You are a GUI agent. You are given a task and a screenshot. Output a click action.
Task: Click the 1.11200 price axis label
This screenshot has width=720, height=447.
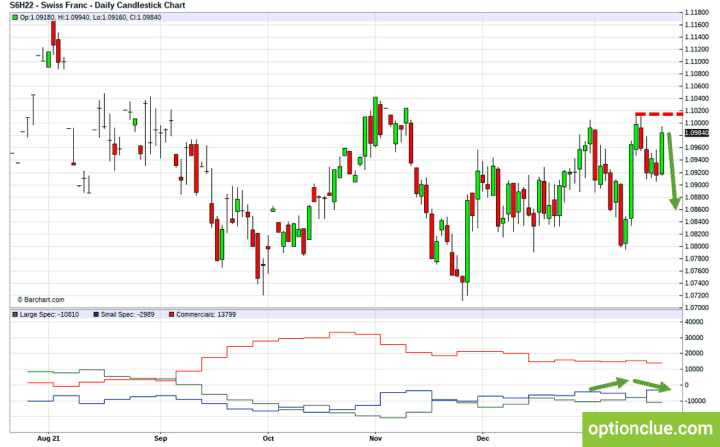tap(697, 49)
